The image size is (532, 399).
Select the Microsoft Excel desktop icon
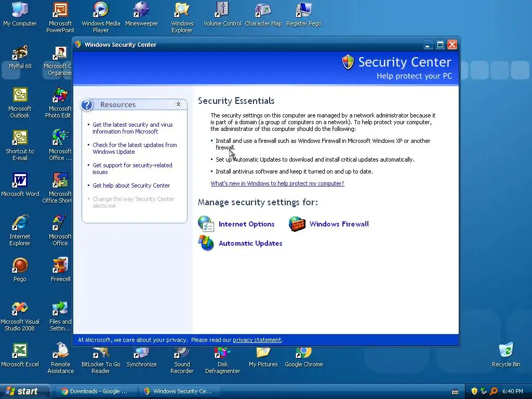pos(20,355)
